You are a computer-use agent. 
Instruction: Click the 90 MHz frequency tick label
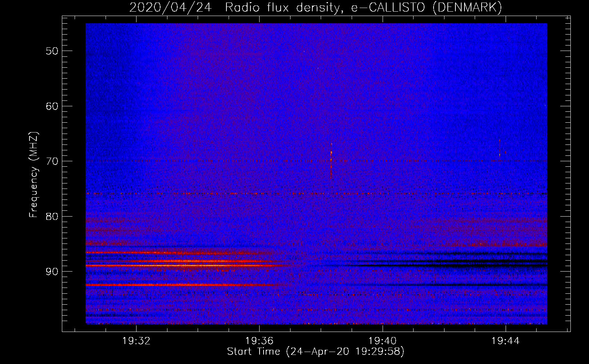point(52,272)
